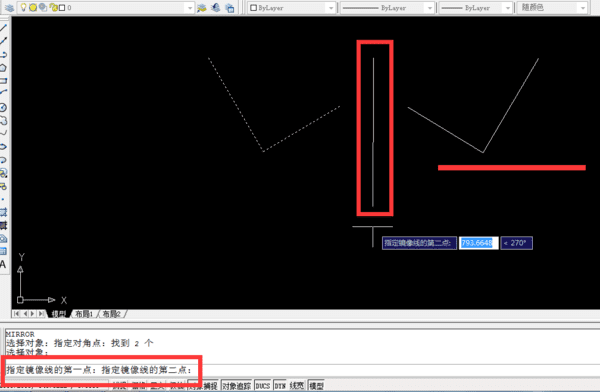Toggle the 对象追踪 status button
Image resolution: width=600 pixels, height=392 pixels.
(x=236, y=385)
